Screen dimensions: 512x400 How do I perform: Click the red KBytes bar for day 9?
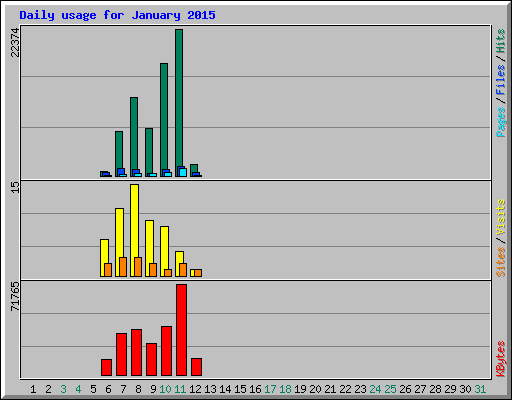151,359
